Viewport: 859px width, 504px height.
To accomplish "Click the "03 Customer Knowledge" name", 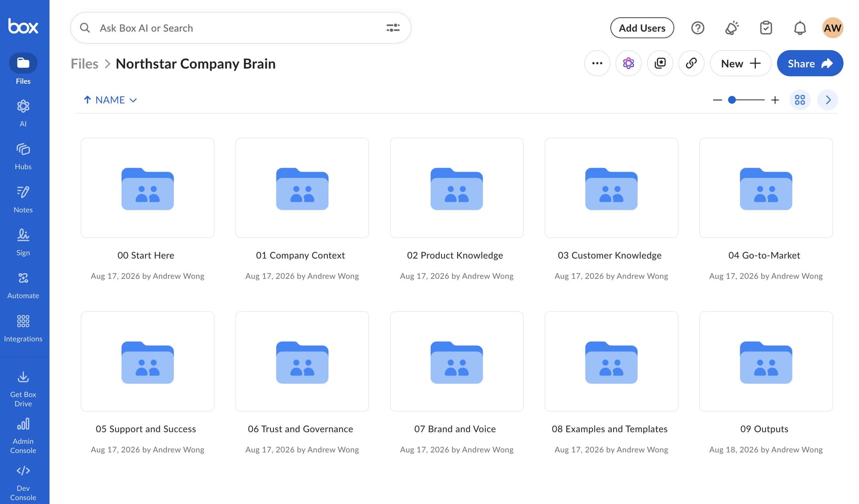I will (610, 255).
